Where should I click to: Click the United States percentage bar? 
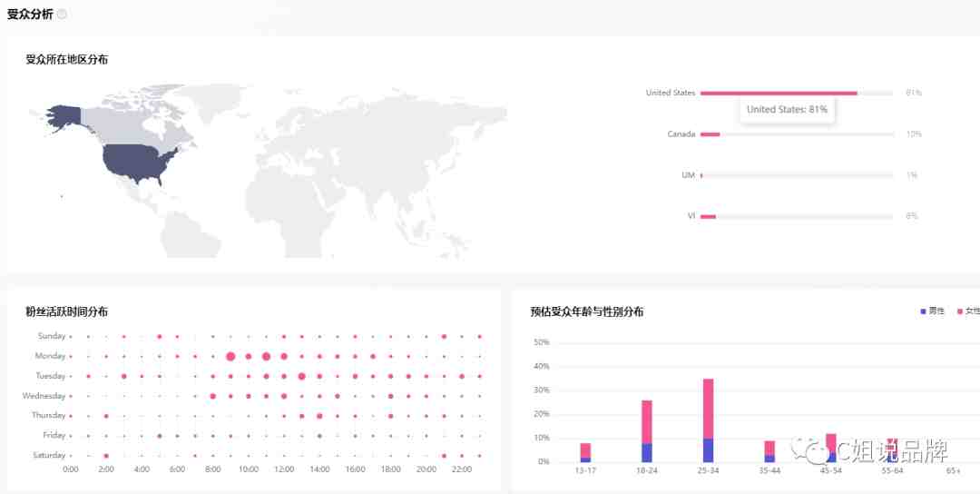click(779, 94)
